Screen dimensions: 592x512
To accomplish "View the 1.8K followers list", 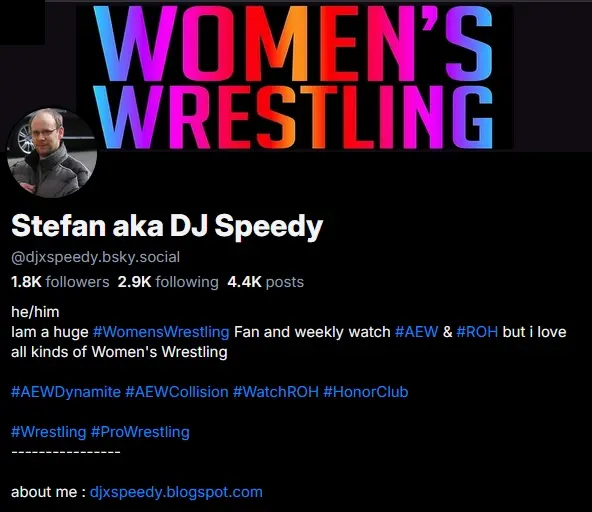I will [60, 282].
